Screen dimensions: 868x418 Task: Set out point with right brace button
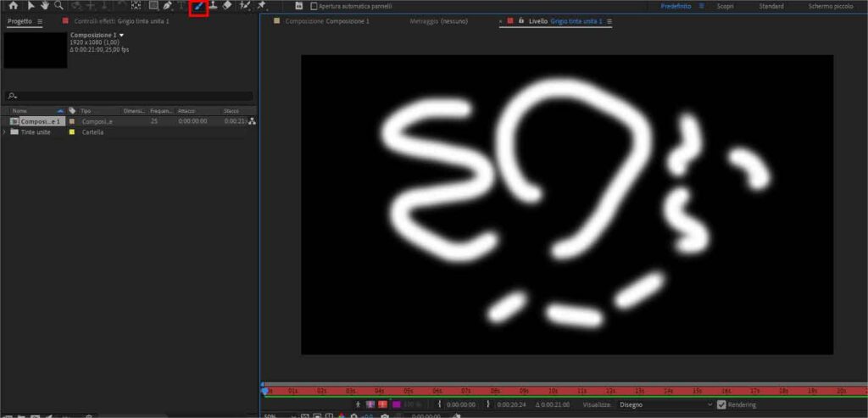(x=488, y=404)
